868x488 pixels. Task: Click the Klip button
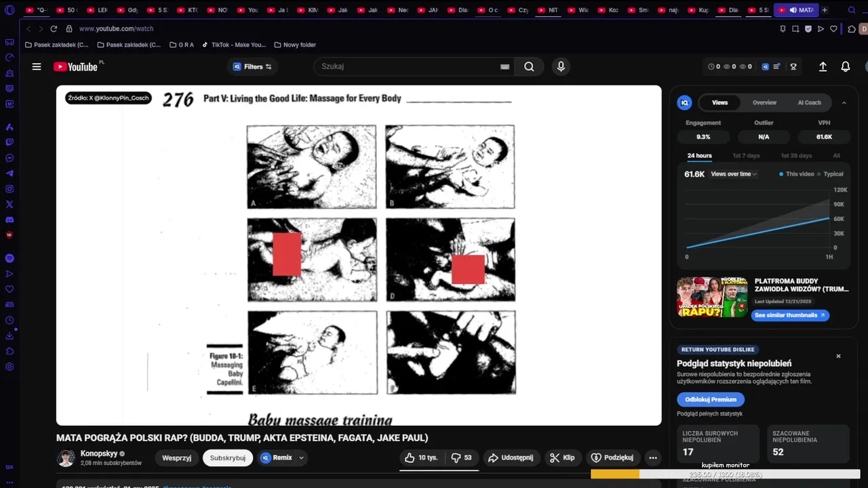pos(562,457)
